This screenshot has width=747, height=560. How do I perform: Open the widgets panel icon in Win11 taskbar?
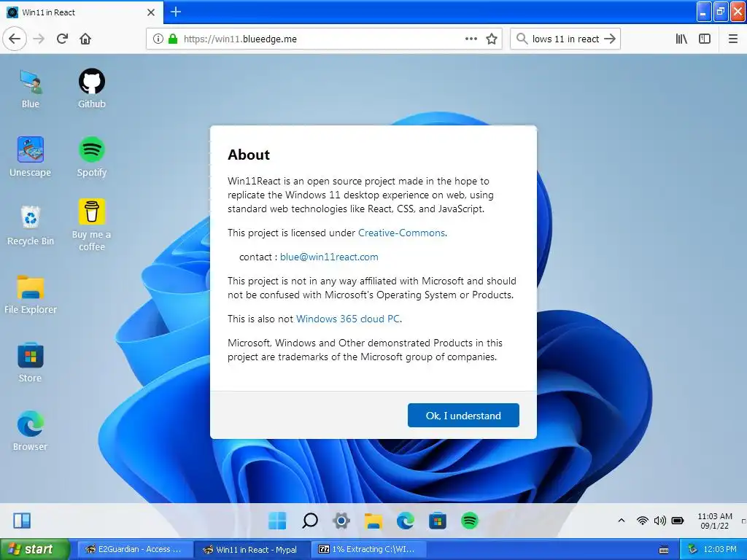pyautogui.click(x=22, y=521)
